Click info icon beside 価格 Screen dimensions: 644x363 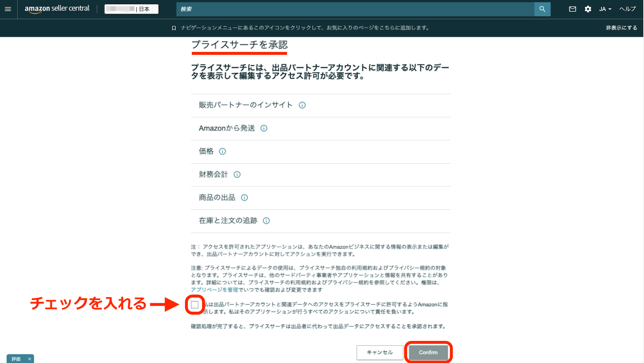point(222,151)
